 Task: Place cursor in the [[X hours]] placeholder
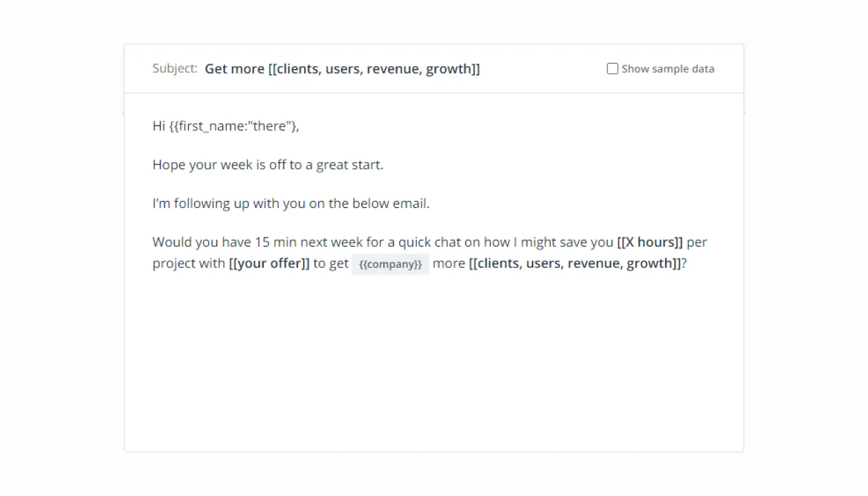click(x=650, y=242)
